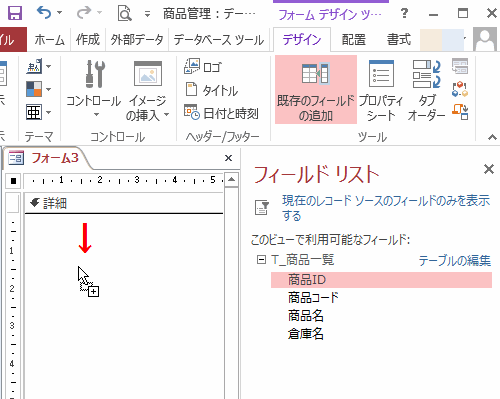Click the view code icon
This screenshot has width=500, height=399.
(460, 89)
